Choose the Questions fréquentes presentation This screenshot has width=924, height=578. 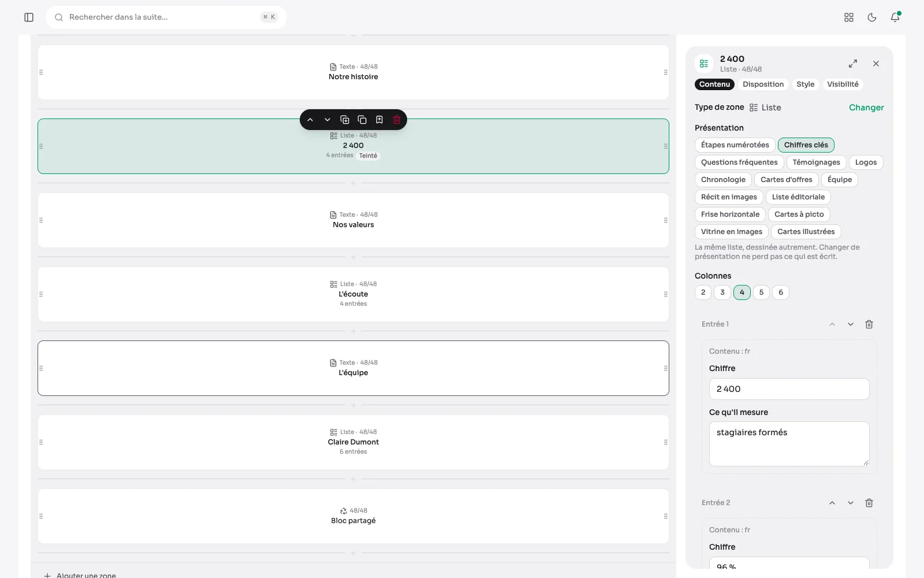click(x=739, y=162)
